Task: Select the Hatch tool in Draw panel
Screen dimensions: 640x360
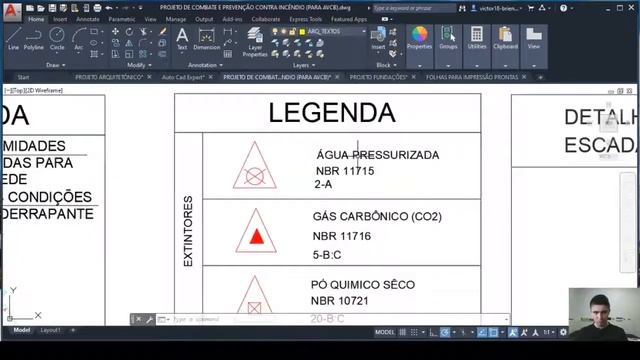Action: (94, 54)
